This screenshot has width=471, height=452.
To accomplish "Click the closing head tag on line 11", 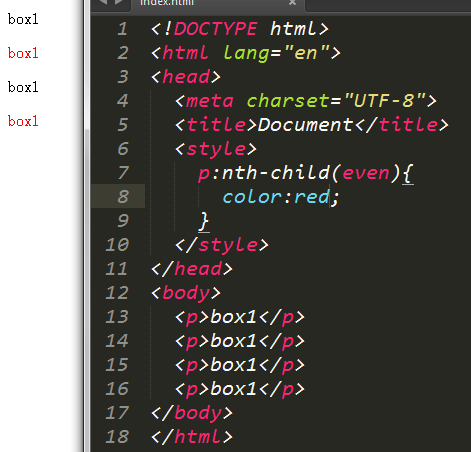I will pyautogui.click(x=192, y=269).
